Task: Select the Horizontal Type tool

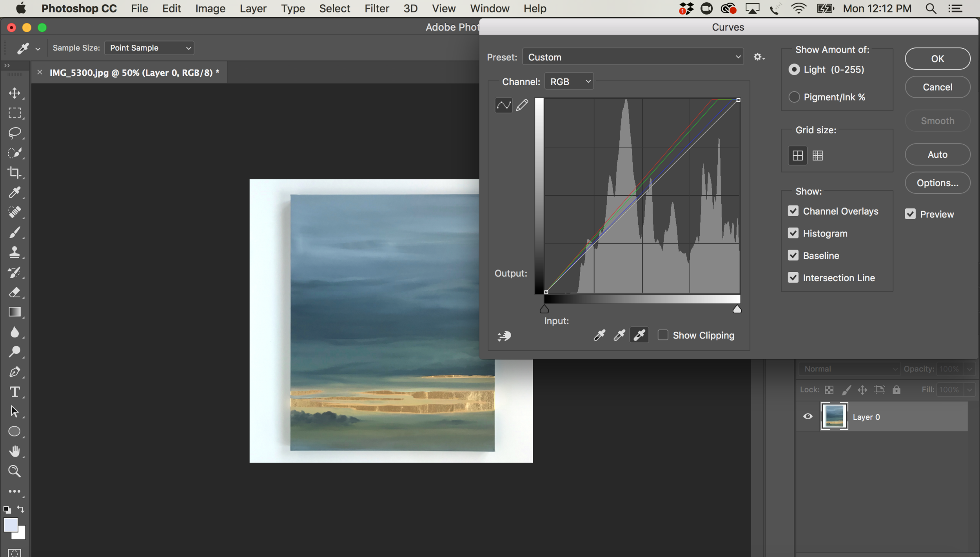Action: pyautogui.click(x=15, y=391)
